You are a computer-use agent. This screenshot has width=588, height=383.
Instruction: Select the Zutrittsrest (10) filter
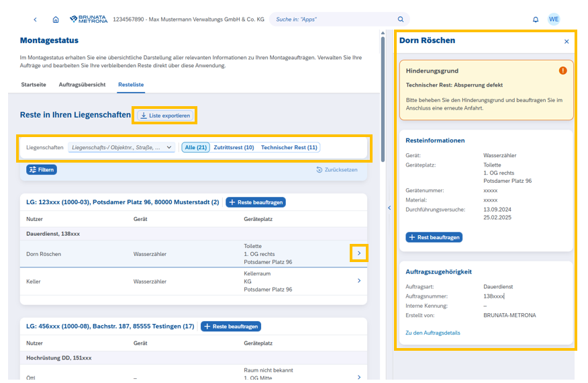[234, 147]
